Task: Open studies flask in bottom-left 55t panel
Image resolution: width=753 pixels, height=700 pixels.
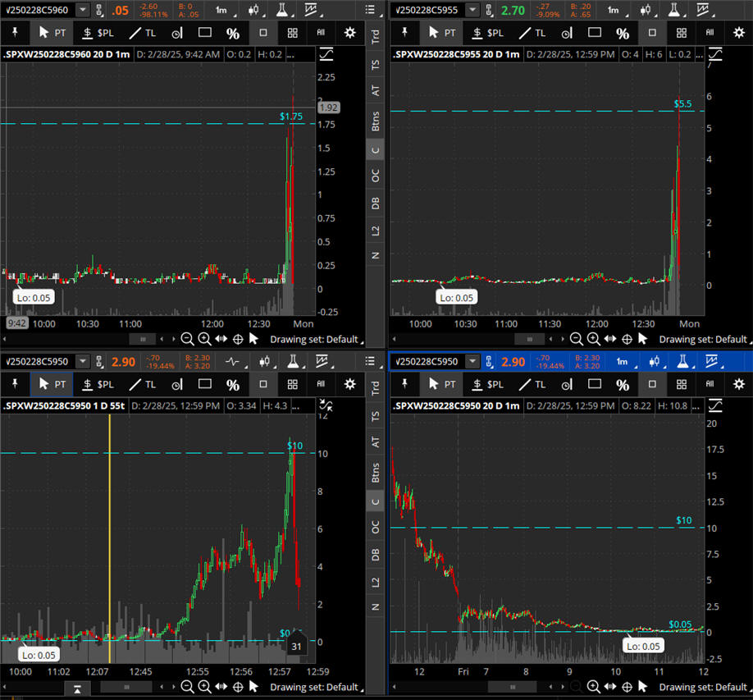Action: [x=293, y=361]
